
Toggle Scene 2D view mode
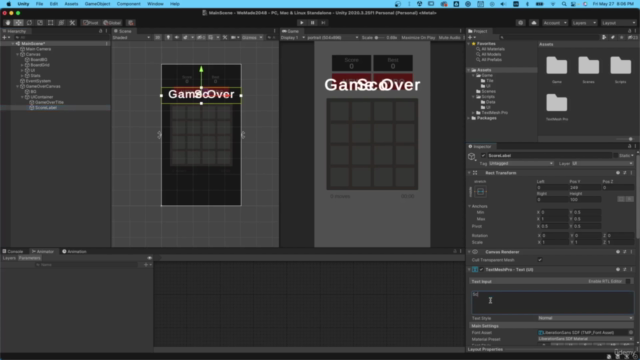(158, 38)
